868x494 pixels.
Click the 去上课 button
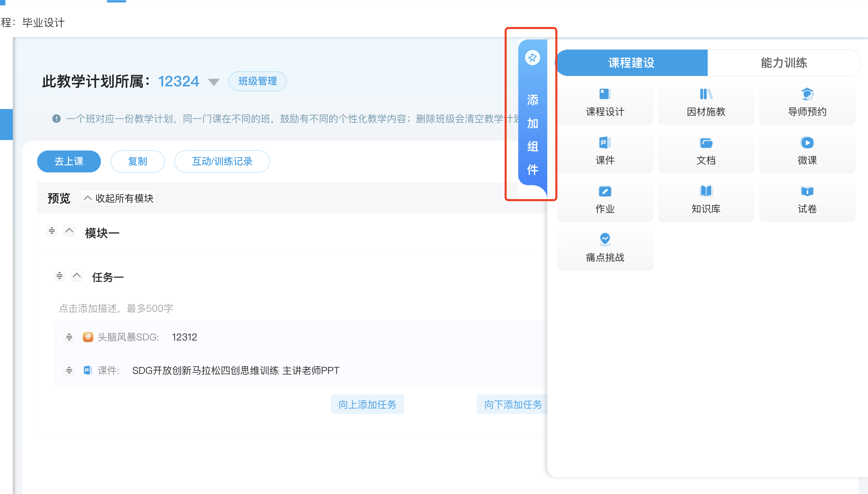click(x=69, y=161)
